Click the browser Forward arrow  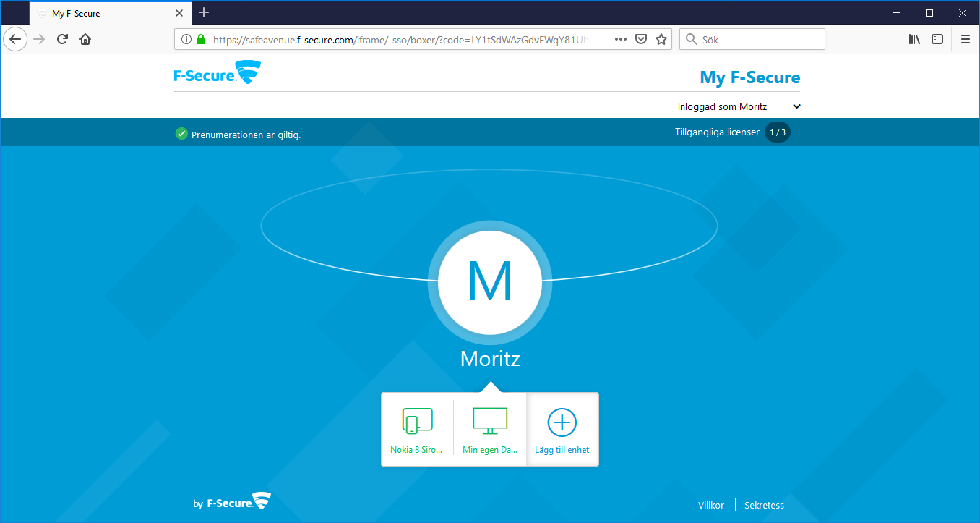[39, 39]
